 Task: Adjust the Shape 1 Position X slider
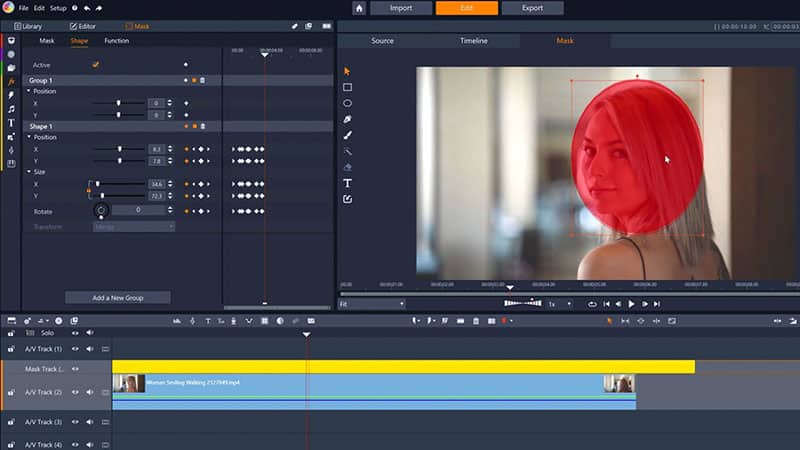click(118, 149)
